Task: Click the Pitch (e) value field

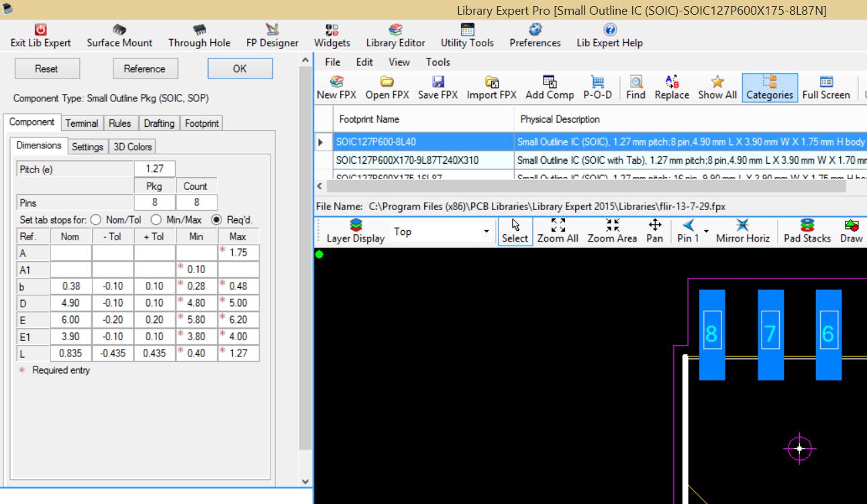Action: [x=155, y=169]
